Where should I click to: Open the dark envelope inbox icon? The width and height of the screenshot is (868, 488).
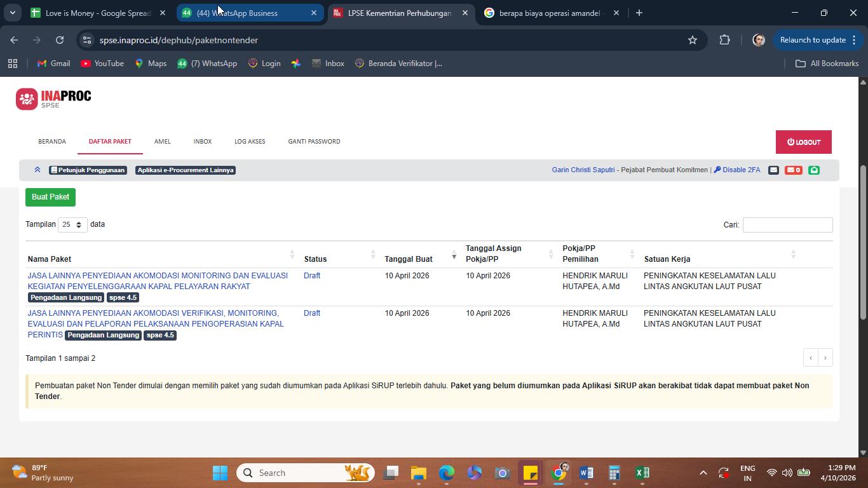click(x=773, y=170)
